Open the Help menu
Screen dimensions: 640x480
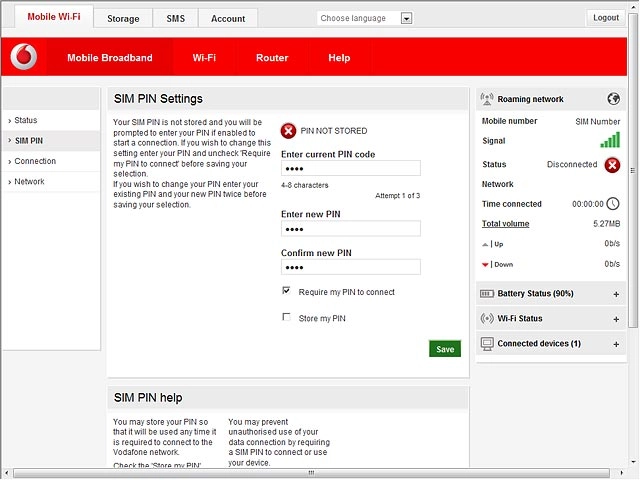(339, 58)
